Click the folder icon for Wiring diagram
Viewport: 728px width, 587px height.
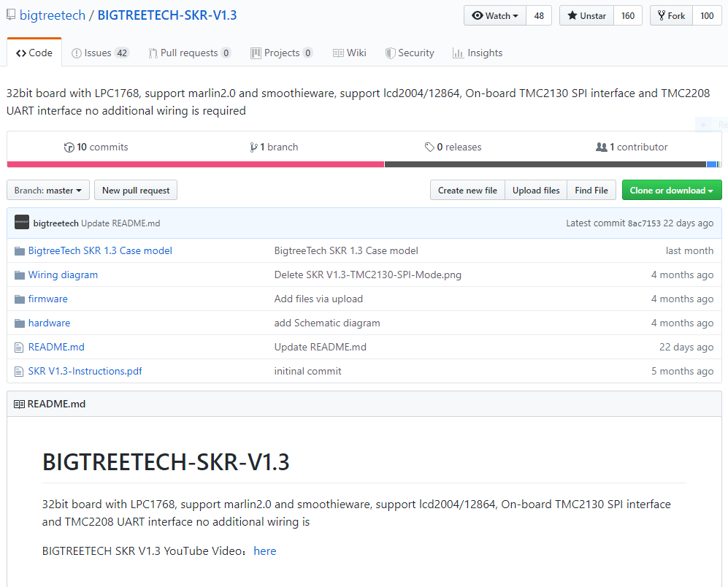(20, 275)
